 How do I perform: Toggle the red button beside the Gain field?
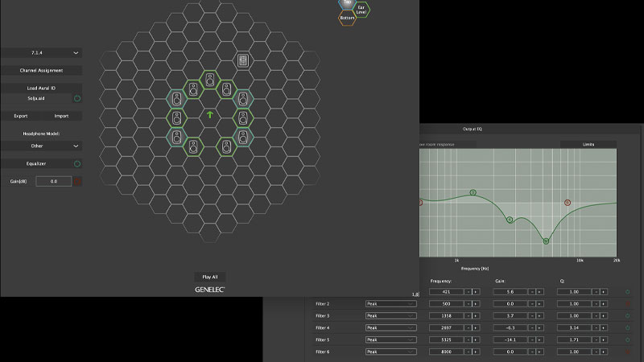(x=77, y=182)
